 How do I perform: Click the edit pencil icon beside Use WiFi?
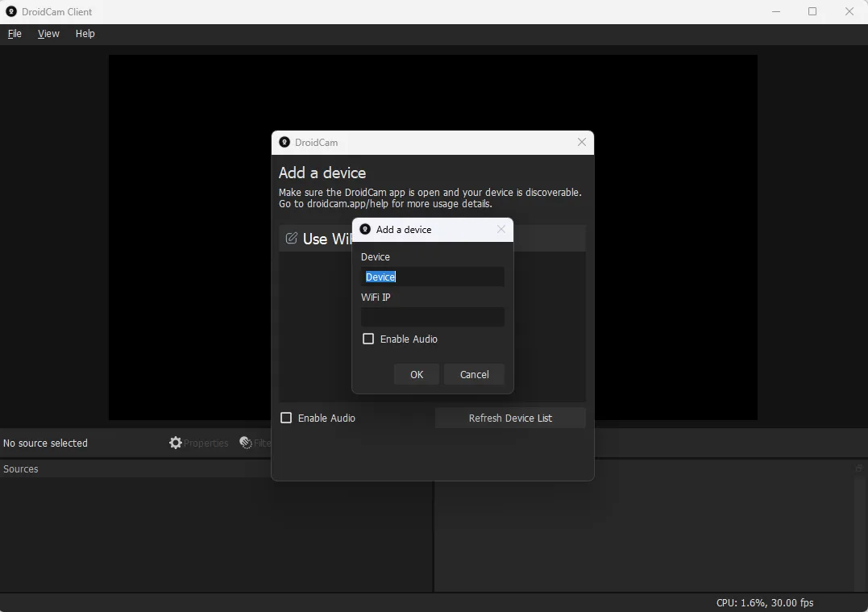[291, 238]
